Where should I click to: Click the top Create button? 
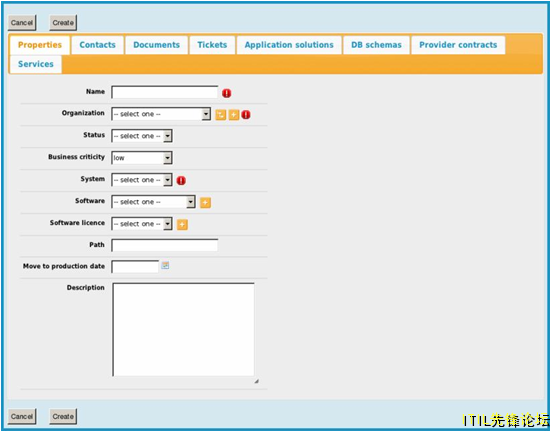pos(63,23)
